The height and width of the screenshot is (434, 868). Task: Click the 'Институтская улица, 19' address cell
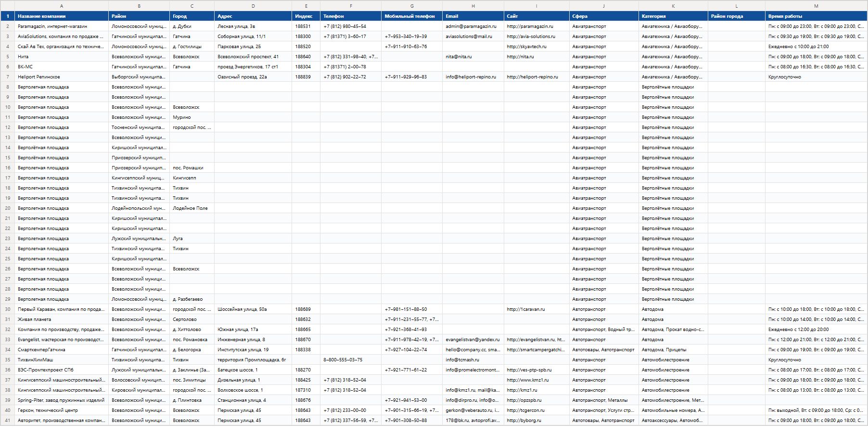[253, 350]
